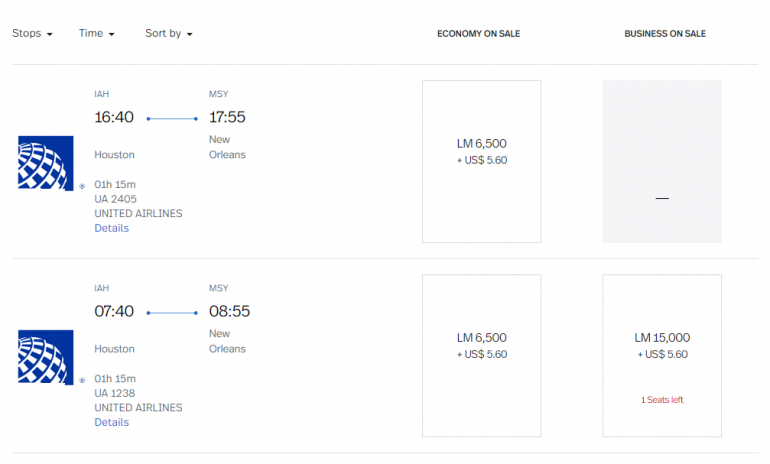
Task: Choose the LM 6,500 economy fare for the 07:40 flight
Action: click(x=481, y=355)
